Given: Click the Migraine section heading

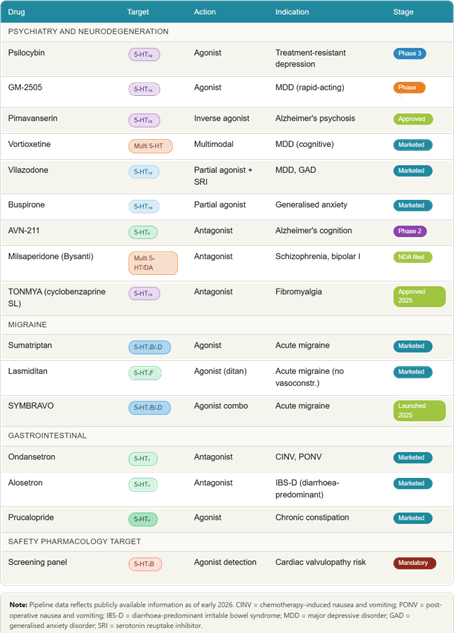Looking at the screenshot, I should click(x=27, y=325).
